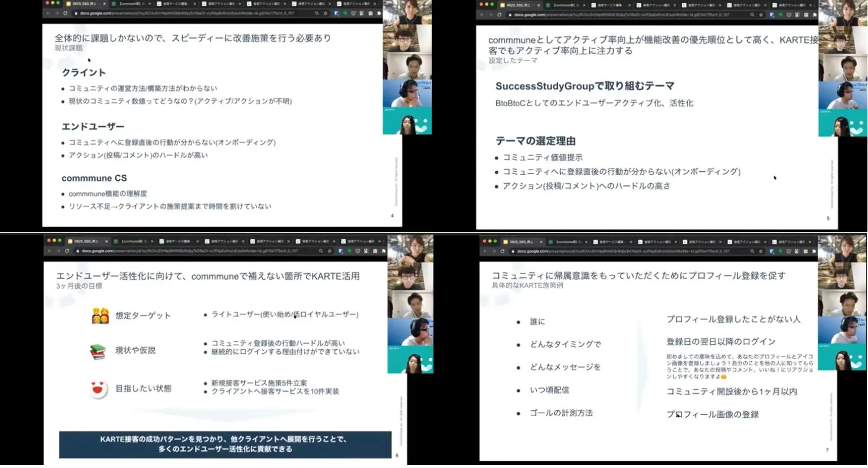Select headphones participant video beside slide 4
The image size is (868, 468).
(x=407, y=93)
